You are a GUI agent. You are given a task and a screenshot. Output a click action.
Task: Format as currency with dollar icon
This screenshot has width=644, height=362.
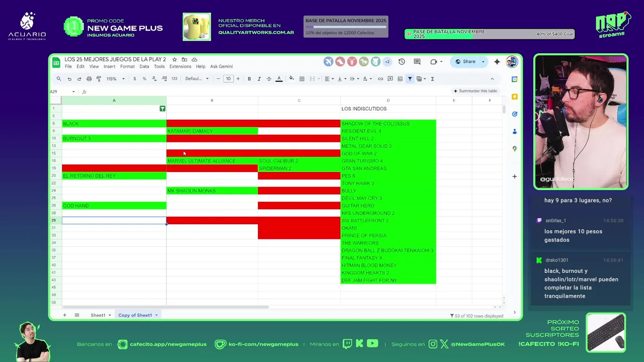134,79
